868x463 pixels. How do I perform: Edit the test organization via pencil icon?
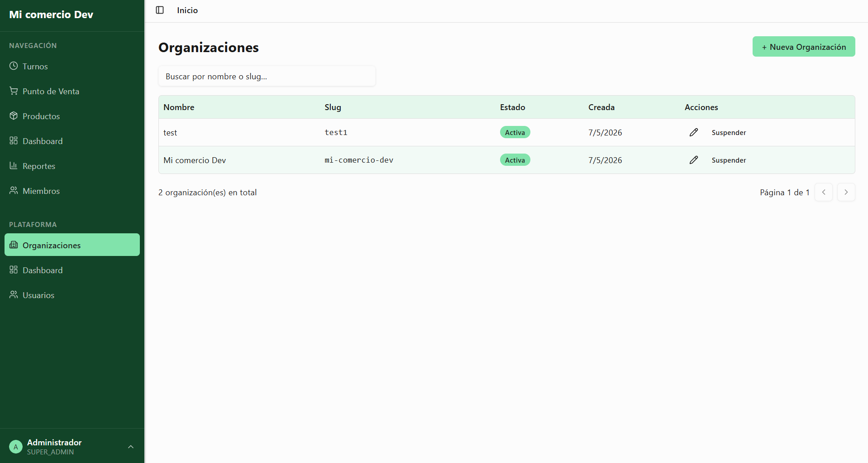point(694,132)
